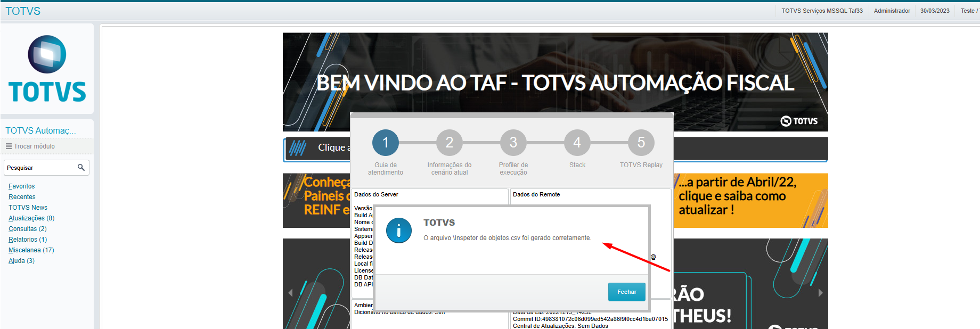This screenshot has width=980, height=329.
Task: Click TOTVS Serviços MSSQL Taf33 in the header
Action: point(822,11)
